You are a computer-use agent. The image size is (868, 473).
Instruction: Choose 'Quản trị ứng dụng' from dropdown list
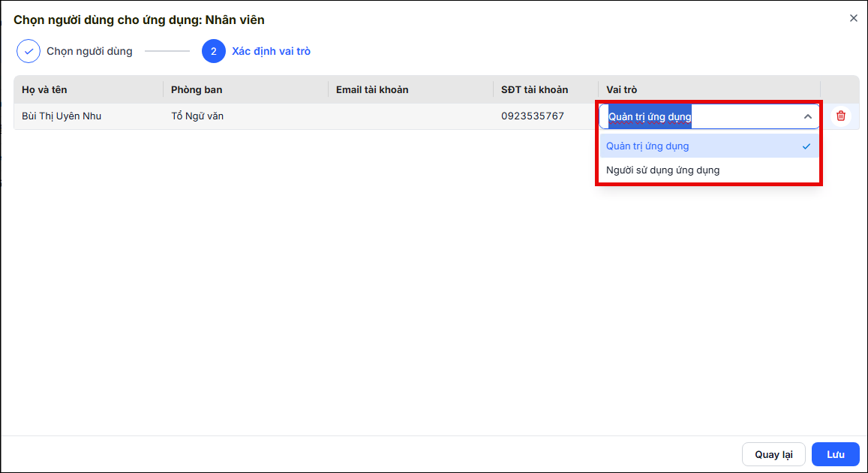click(x=709, y=146)
